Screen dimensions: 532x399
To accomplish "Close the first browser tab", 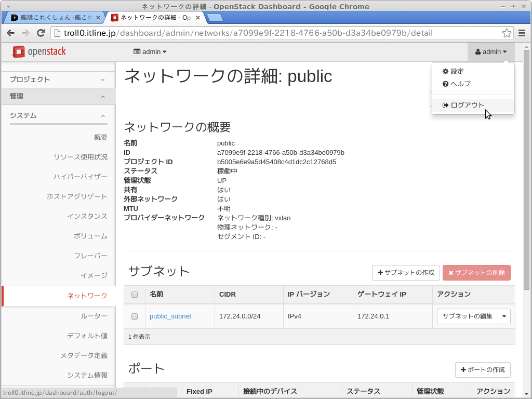I will coord(98,18).
